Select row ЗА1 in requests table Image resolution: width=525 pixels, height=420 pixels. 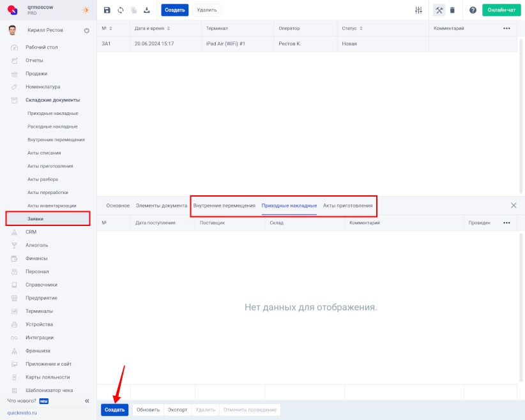[307, 44]
